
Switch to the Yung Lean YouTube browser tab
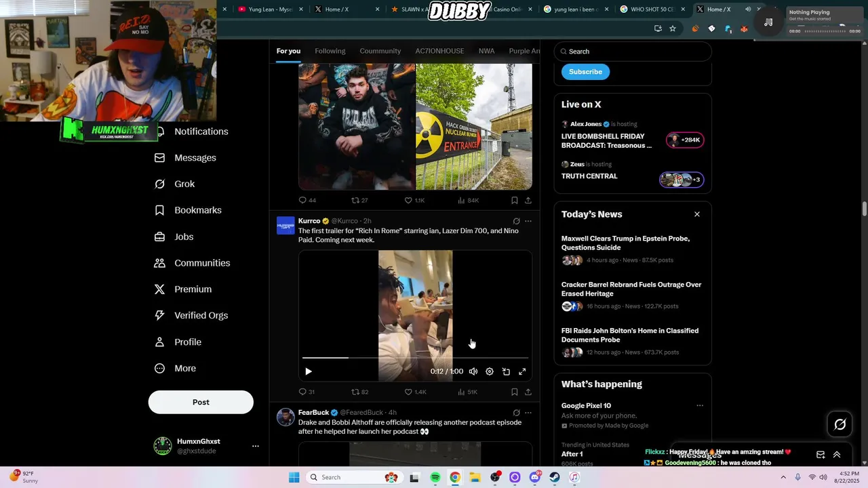270,9
